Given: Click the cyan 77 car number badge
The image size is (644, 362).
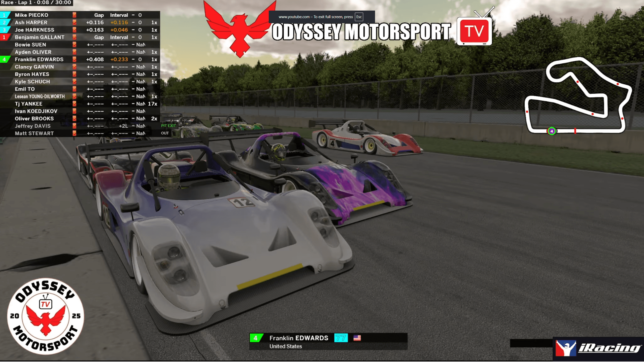Looking at the screenshot, I should click(x=341, y=338).
